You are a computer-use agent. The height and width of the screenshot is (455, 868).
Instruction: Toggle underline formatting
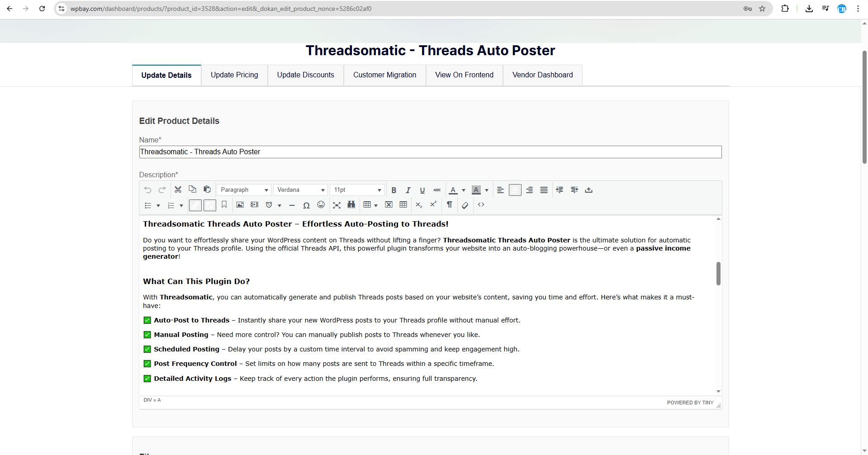[x=422, y=190]
